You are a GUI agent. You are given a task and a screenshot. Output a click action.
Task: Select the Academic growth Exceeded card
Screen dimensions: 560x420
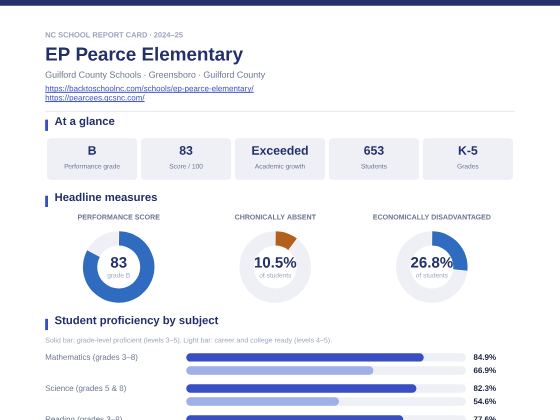280,159
